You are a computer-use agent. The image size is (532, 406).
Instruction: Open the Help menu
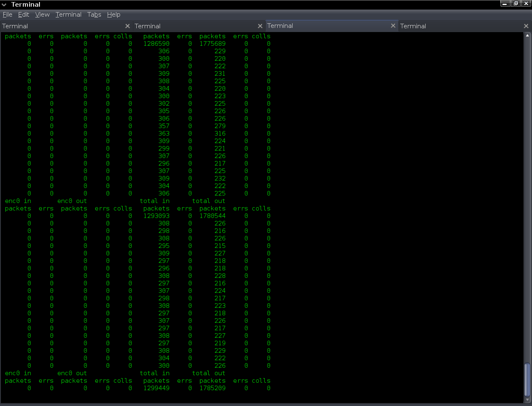tap(113, 15)
